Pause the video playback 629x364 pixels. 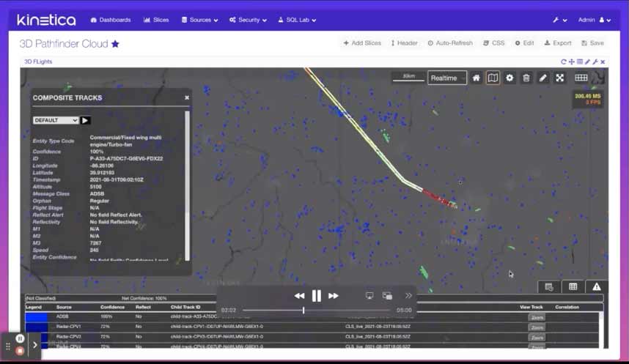point(317,296)
